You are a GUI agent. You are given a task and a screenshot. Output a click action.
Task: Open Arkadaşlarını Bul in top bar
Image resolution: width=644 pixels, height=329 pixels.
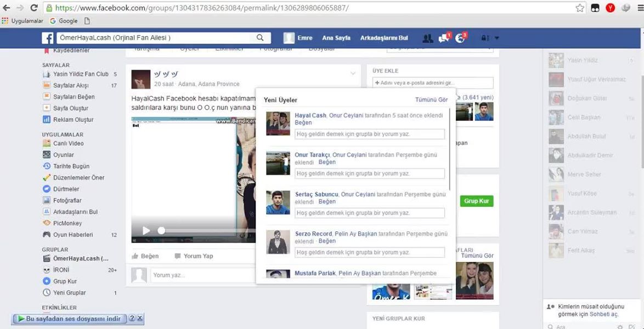pyautogui.click(x=384, y=38)
